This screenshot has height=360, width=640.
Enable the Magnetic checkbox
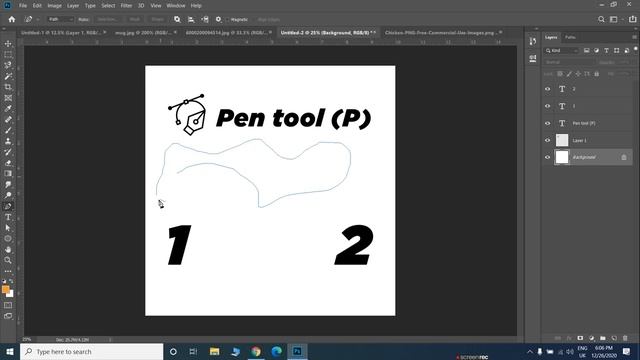tap(227, 20)
